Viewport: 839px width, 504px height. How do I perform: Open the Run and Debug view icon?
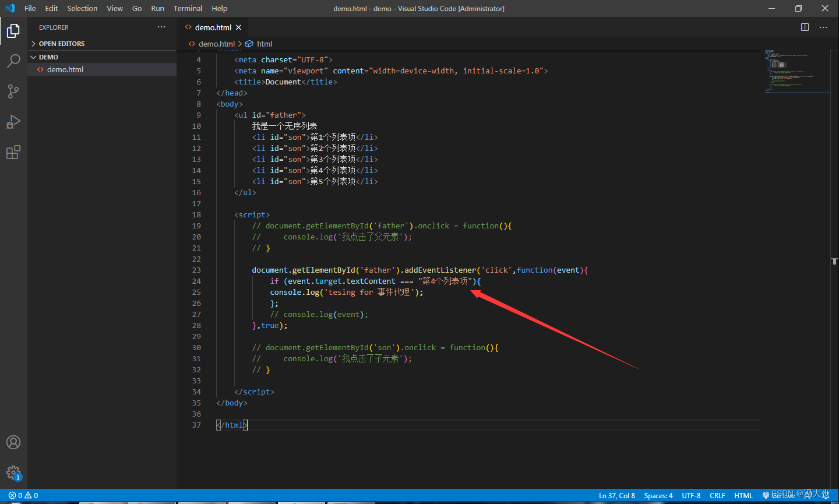[13, 122]
